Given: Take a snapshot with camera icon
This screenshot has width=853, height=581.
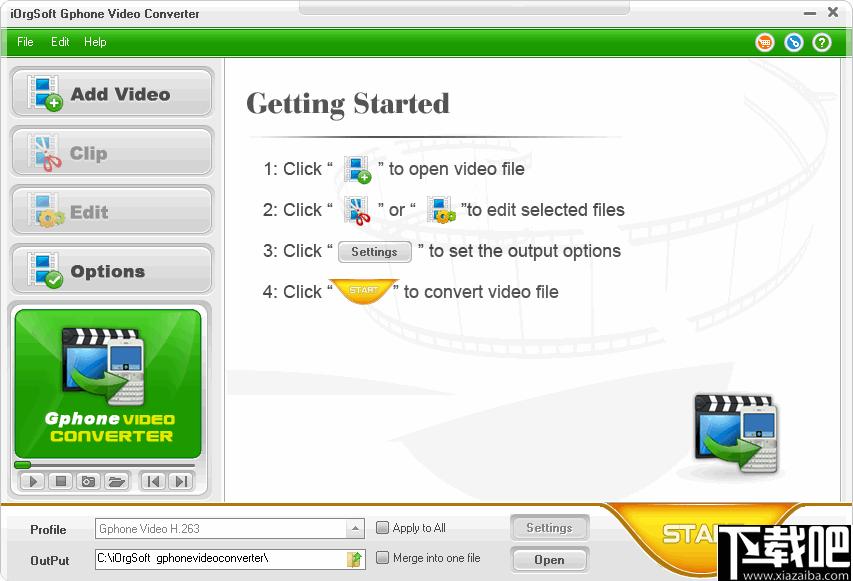Looking at the screenshot, I should click(x=88, y=481).
